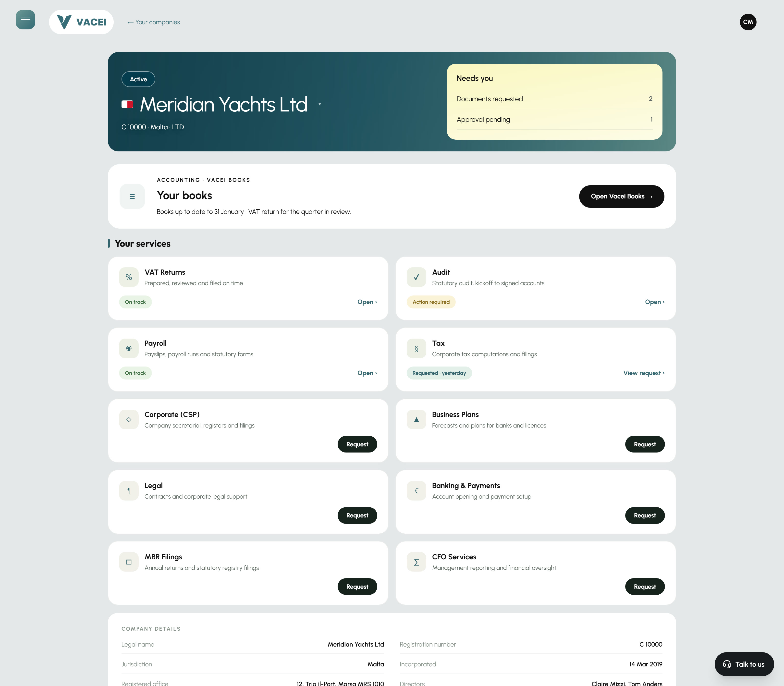Click the Audit checkmark icon

(416, 277)
